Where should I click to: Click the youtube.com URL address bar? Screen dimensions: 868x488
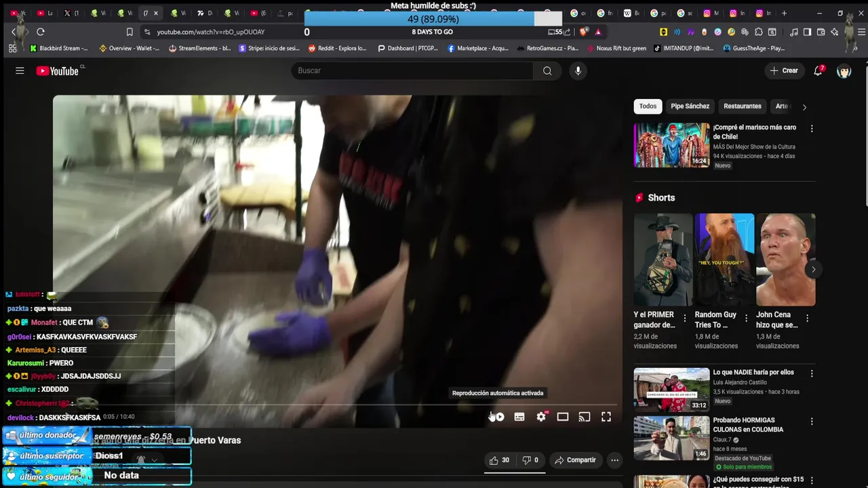tap(211, 32)
